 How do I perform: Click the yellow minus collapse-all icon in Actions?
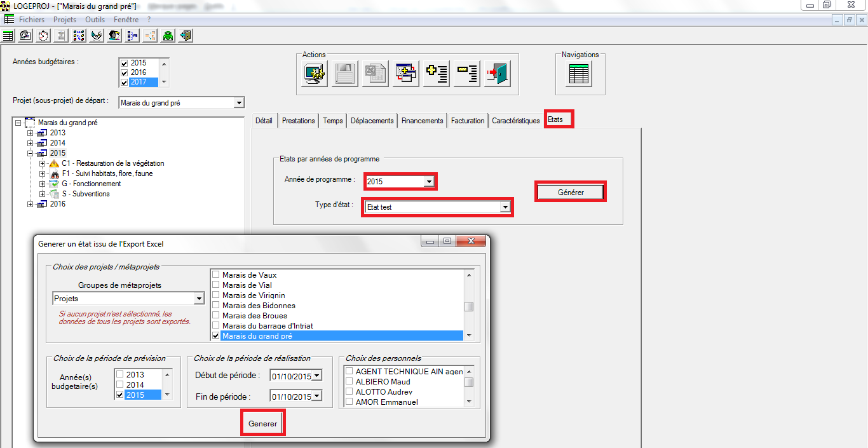tap(468, 74)
